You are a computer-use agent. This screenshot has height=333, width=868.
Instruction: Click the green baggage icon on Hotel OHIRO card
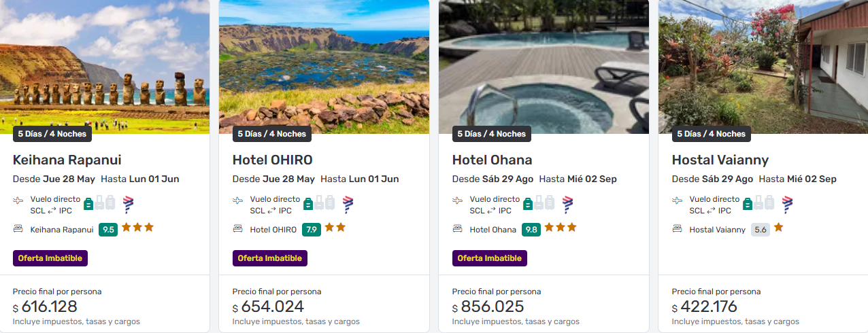[308, 203]
